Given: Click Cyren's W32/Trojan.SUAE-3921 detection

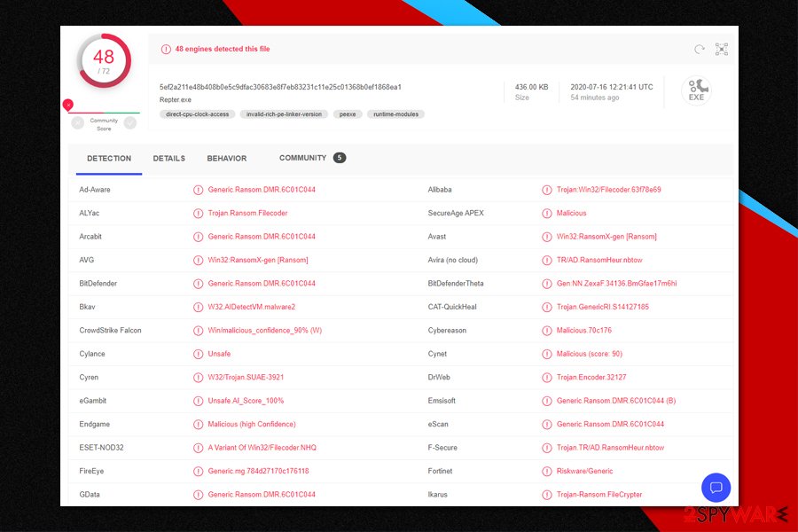Looking at the screenshot, I should point(246,377).
